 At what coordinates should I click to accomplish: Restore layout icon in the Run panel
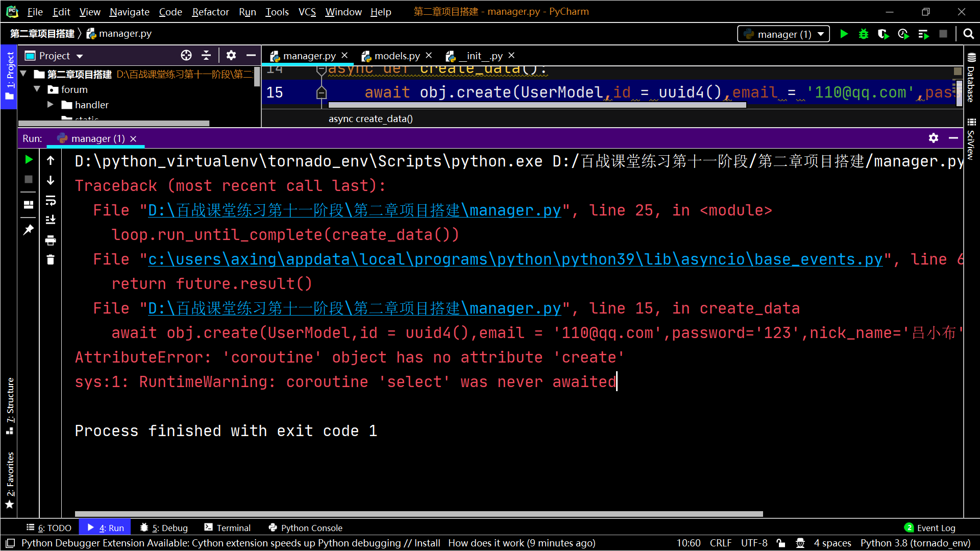[x=29, y=205]
